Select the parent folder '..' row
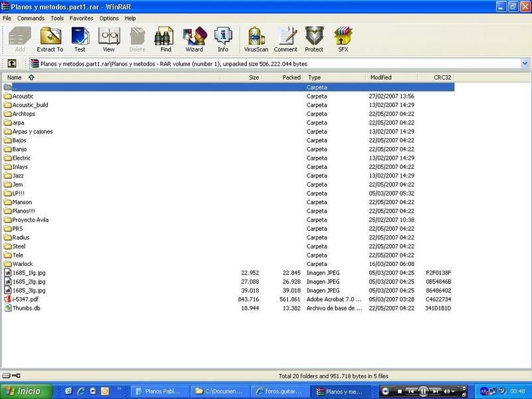Viewport: 532px width, 399px height. (229, 87)
